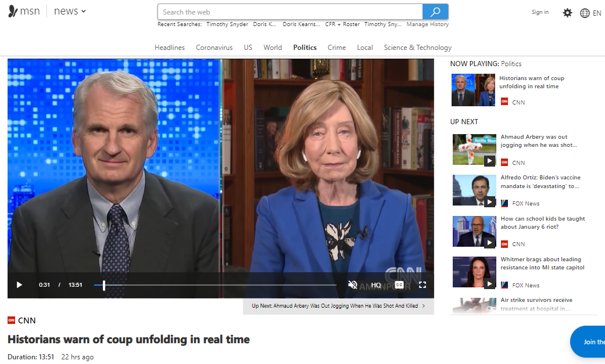The image size is (605, 364).
Task: Click the video progress slider handle
Action: click(x=104, y=285)
